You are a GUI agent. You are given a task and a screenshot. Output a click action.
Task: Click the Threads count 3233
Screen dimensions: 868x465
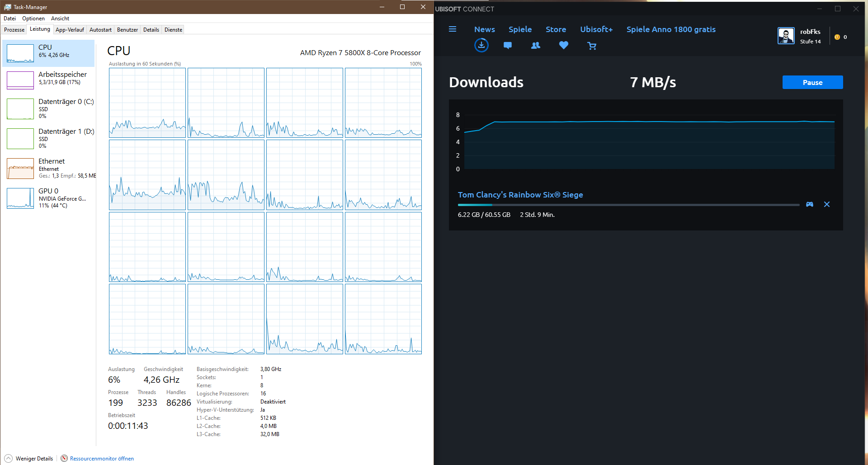pos(147,403)
